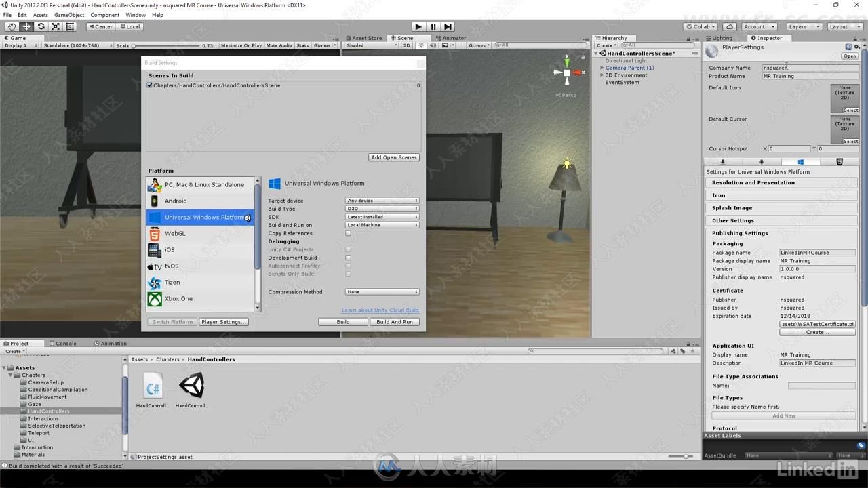Click Add Open Scenes button
Screen dimensions: 868x488
pyautogui.click(x=394, y=157)
